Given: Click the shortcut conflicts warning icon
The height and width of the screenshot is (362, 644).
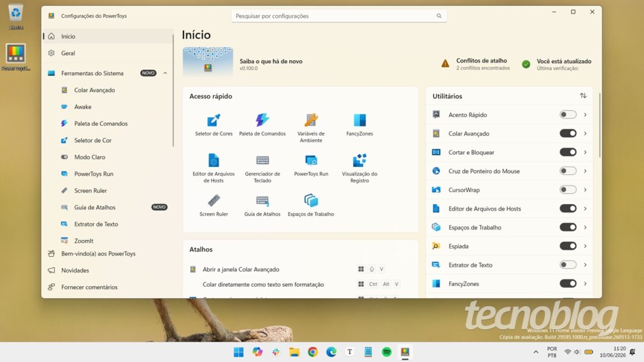Looking at the screenshot, I should 445,64.
